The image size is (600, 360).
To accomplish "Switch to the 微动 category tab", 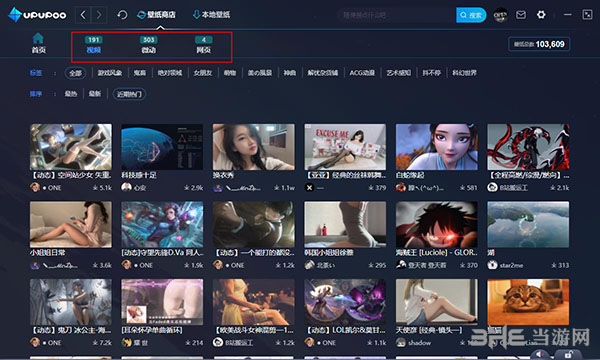I will 148,45.
